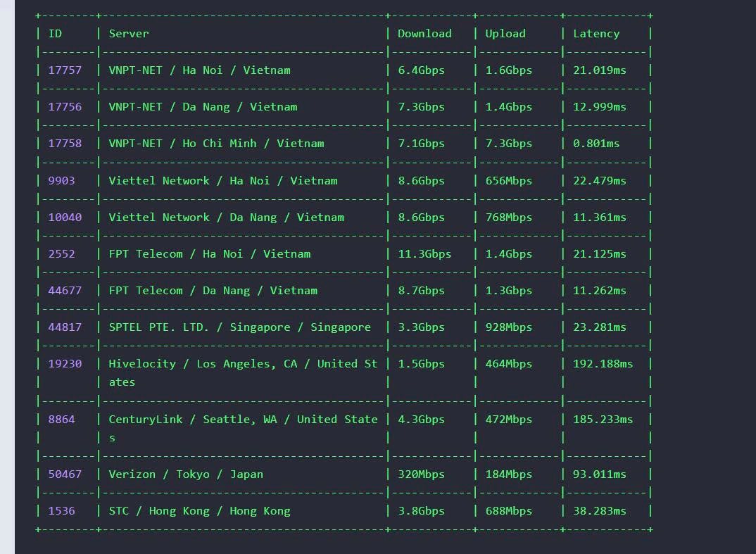Image resolution: width=756 pixels, height=554 pixels.
Task: Select 'Verizon / Tokyo / Japan' text
Action: pos(186,474)
